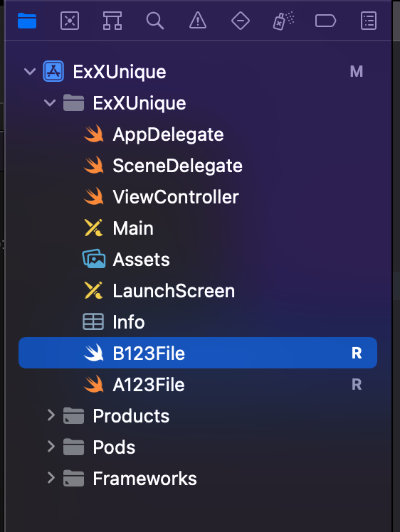Click the R status badge on B123File

point(357,353)
